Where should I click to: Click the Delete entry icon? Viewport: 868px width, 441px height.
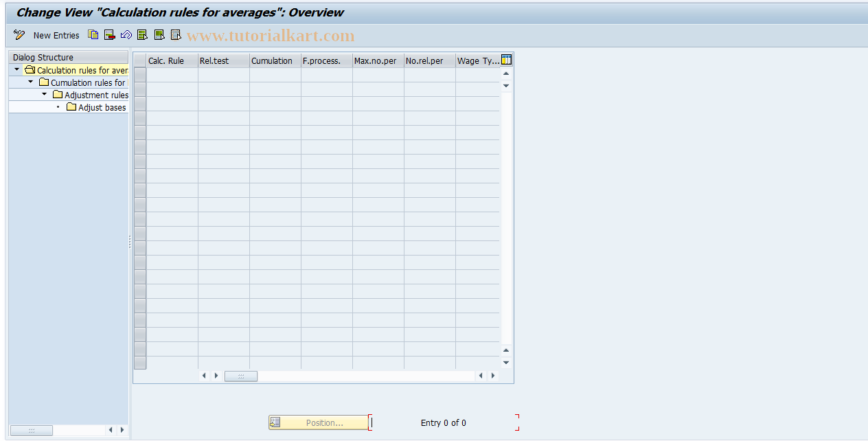click(110, 35)
